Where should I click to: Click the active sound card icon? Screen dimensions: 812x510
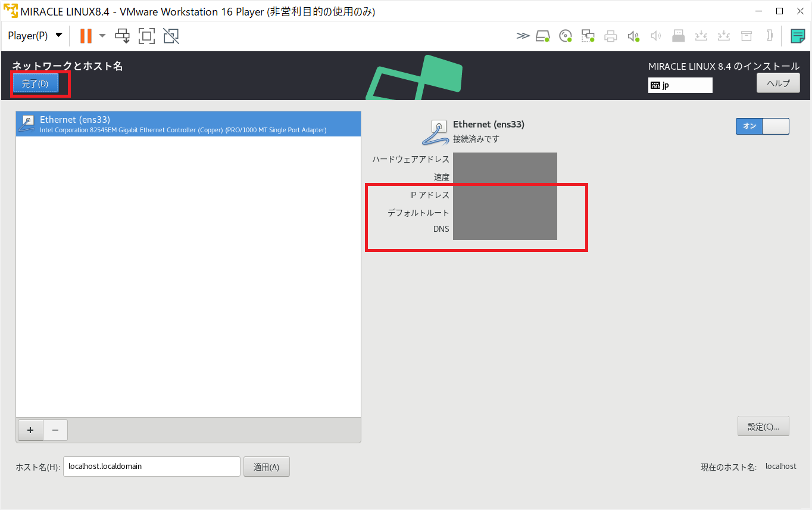click(x=633, y=36)
